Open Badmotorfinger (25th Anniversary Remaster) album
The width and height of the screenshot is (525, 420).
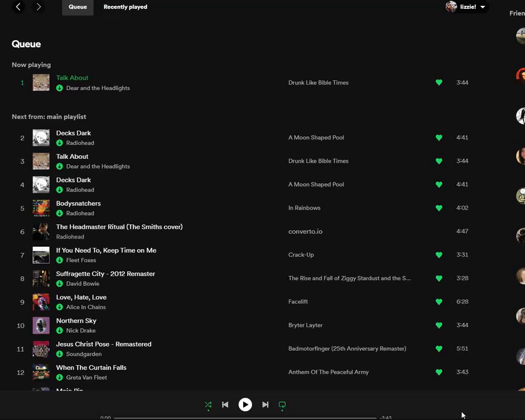347,349
